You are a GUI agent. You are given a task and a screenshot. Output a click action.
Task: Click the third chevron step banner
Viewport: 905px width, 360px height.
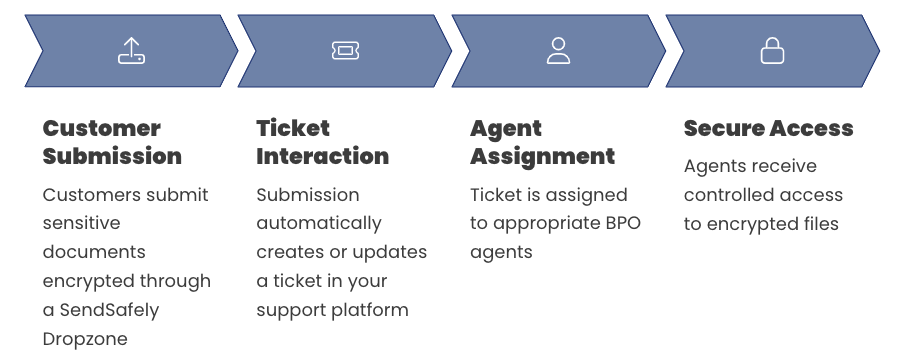(559, 51)
